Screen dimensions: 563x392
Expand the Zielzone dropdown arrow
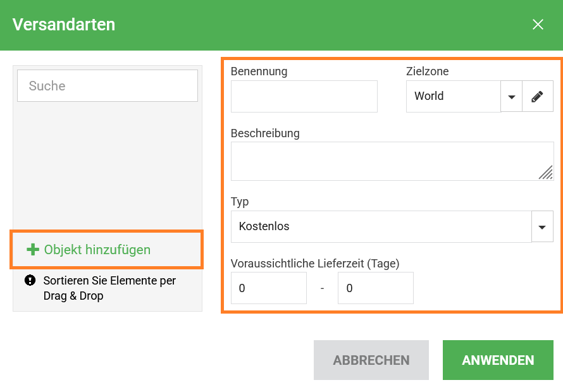pyautogui.click(x=511, y=97)
